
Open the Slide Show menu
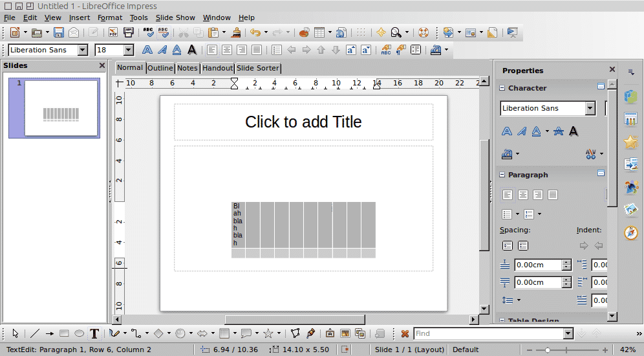coord(175,17)
